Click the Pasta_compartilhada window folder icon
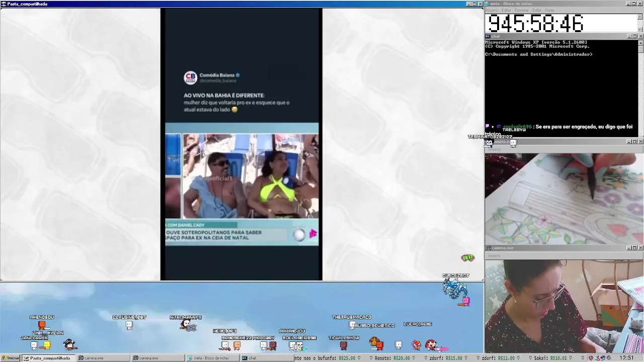644x362 pixels. [x=4, y=4]
